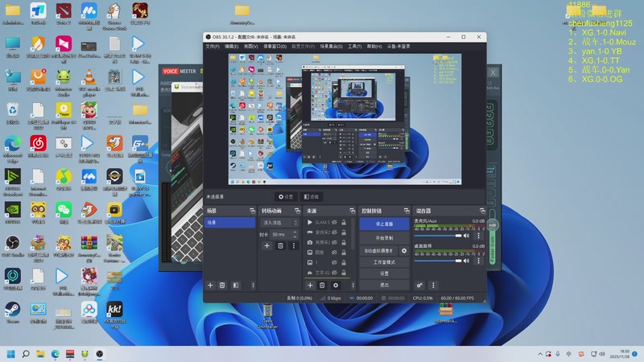Image resolution: width=644 pixels, height=362 pixels.
Task: Toggle visibility eye of the 文本 source
Action: 334,273
